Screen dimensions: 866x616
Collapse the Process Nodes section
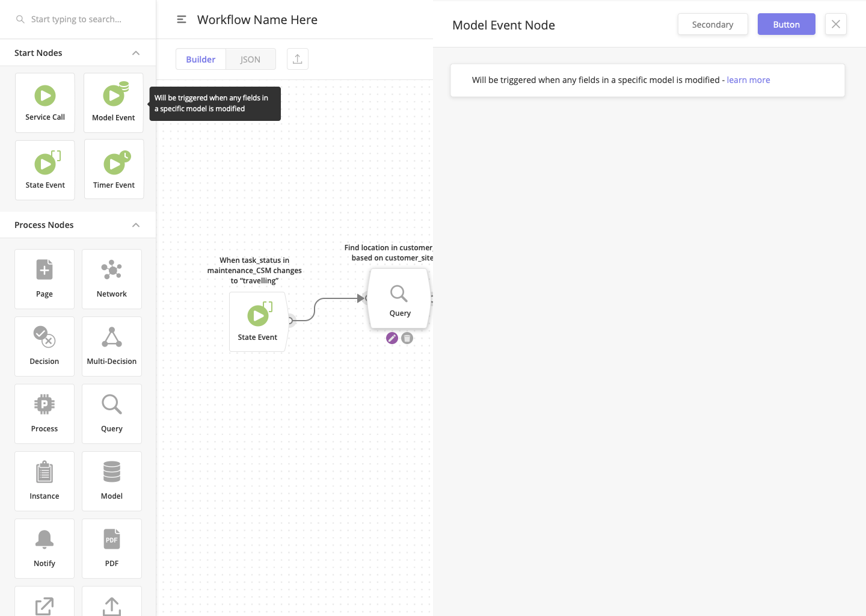point(136,225)
